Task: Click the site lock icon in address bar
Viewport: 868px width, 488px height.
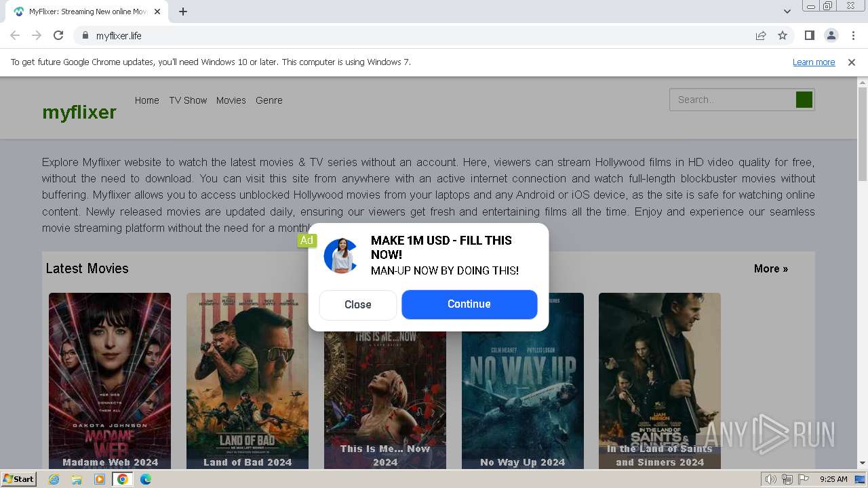Action: click(85, 35)
